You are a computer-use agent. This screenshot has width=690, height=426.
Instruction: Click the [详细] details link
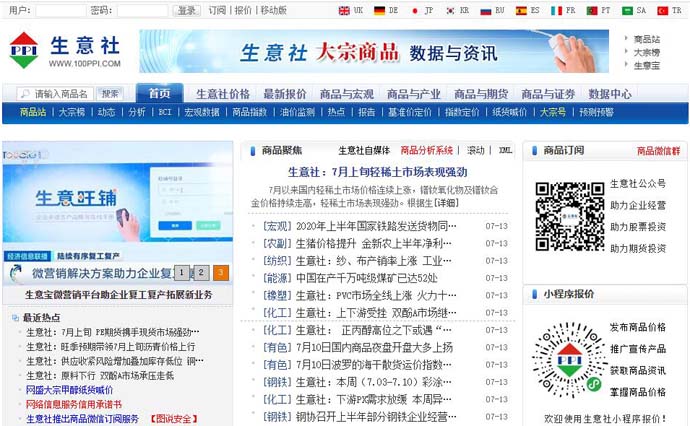coord(446,203)
